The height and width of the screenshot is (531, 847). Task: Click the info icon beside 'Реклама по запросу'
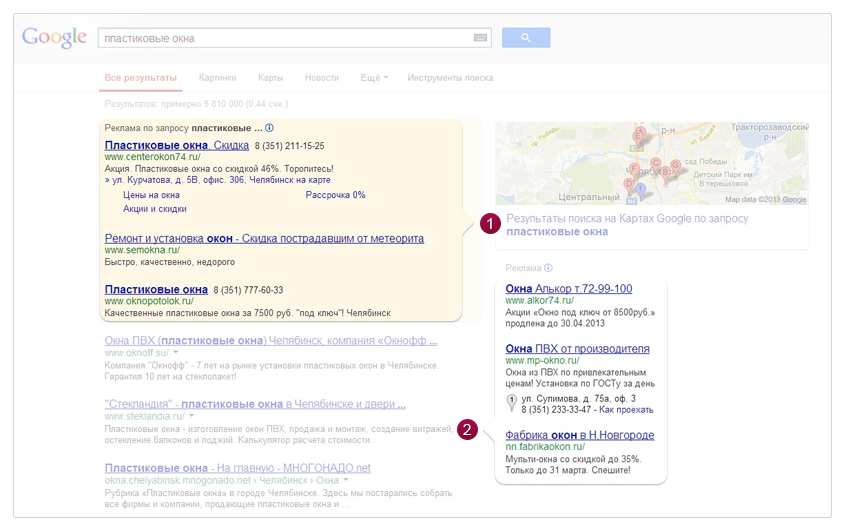click(x=270, y=129)
